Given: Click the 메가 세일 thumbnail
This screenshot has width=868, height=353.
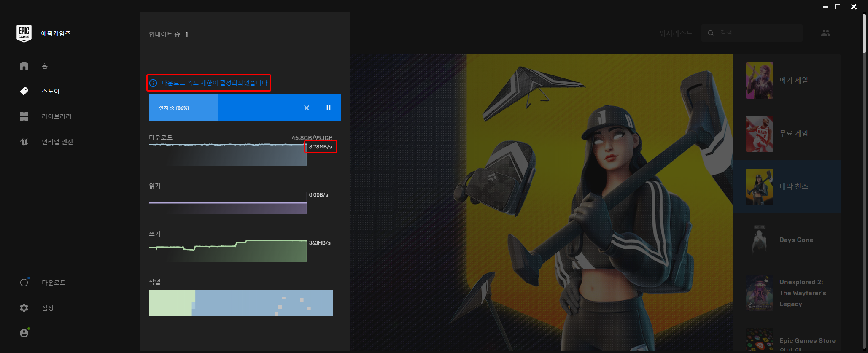Looking at the screenshot, I should click(x=760, y=81).
